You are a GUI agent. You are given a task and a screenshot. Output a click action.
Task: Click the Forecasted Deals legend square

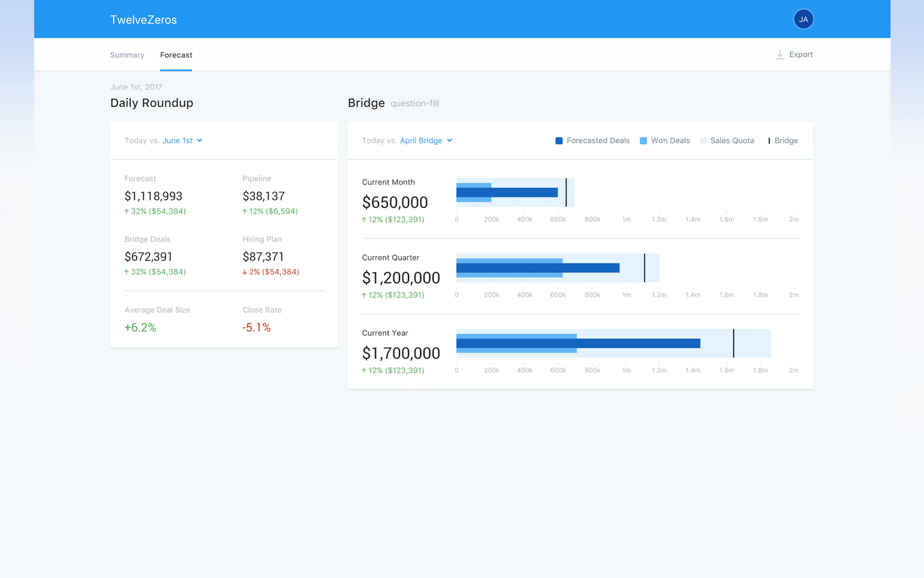click(559, 140)
